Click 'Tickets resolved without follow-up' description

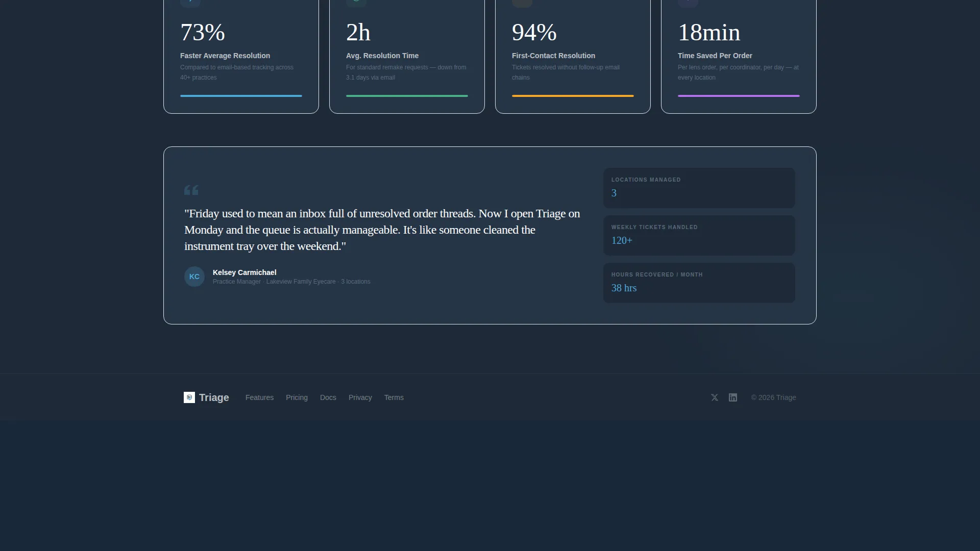(x=566, y=72)
